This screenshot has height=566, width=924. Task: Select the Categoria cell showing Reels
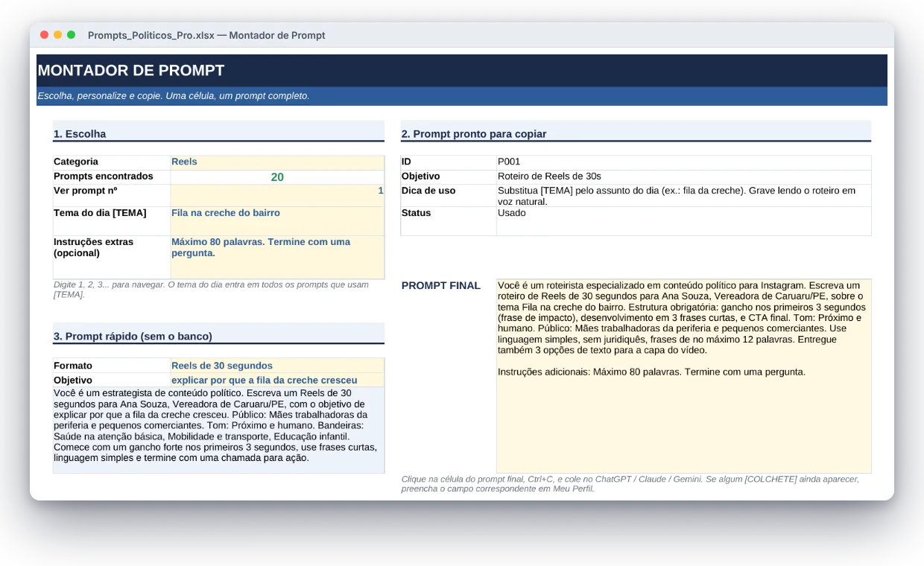[x=277, y=162]
